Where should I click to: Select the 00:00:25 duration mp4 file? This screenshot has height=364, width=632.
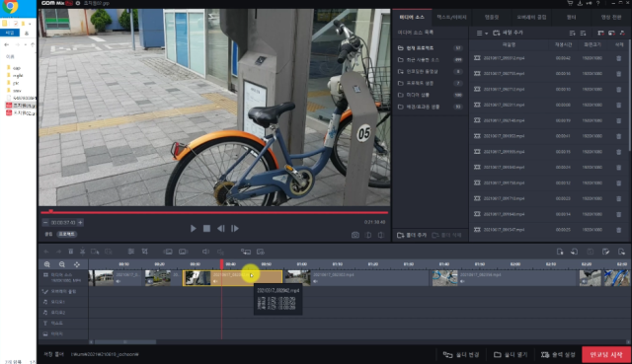click(548, 230)
